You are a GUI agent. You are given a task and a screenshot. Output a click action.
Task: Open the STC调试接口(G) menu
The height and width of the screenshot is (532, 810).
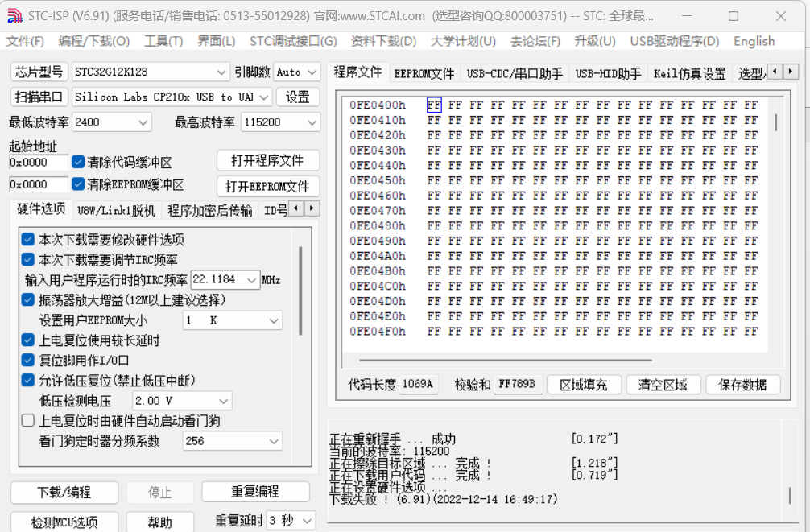coord(293,41)
